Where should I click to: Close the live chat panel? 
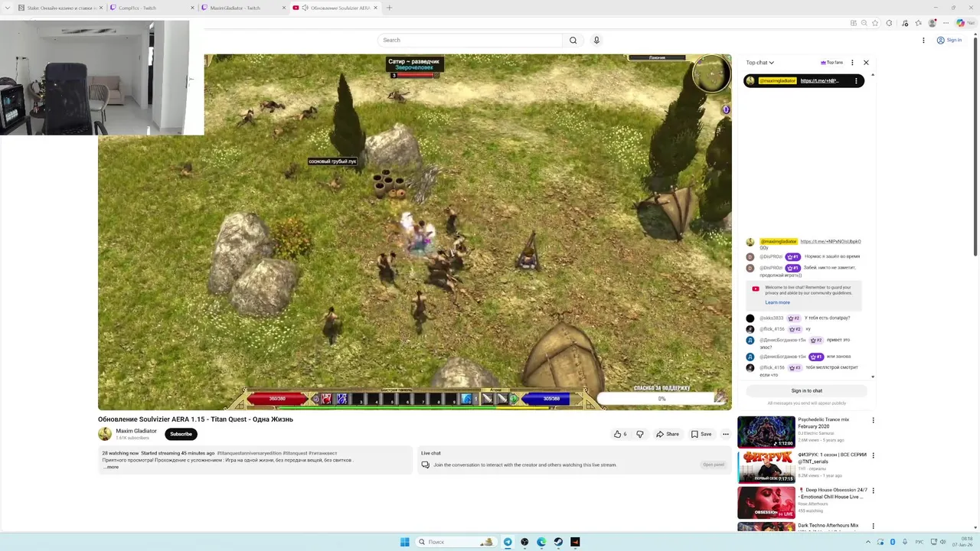pos(866,63)
